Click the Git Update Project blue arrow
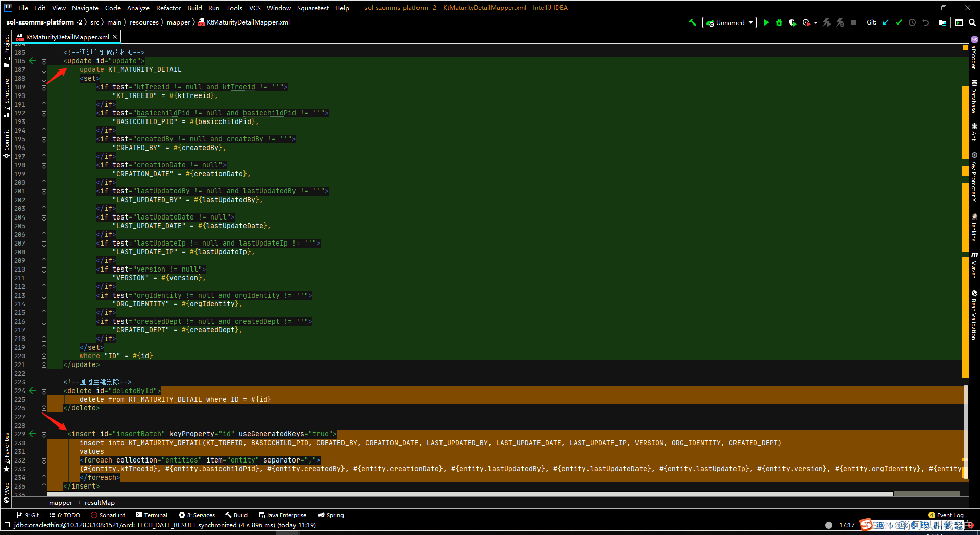This screenshot has width=980, height=535. coord(886,22)
